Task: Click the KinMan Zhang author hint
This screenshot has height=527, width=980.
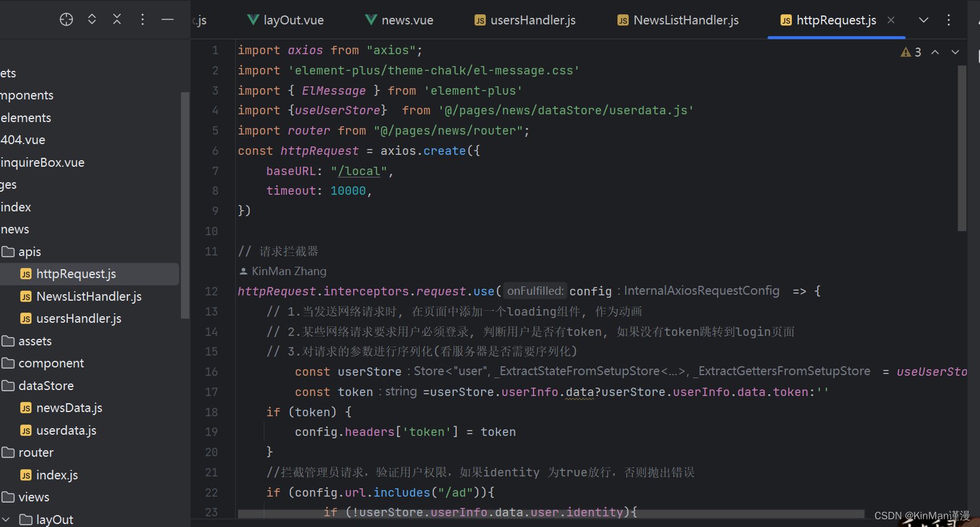Action: [283, 272]
